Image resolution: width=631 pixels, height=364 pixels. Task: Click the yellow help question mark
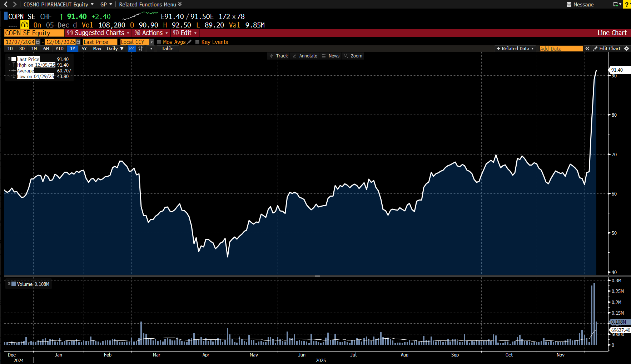(x=627, y=4)
